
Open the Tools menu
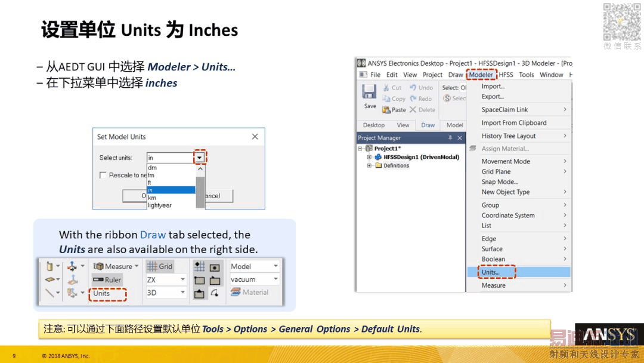tap(526, 75)
